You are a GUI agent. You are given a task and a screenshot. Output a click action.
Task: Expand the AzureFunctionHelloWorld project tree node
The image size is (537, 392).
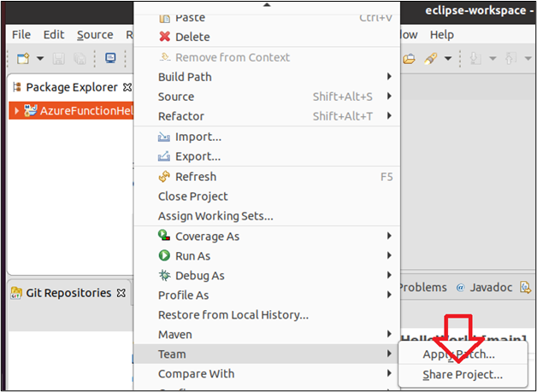(16, 110)
